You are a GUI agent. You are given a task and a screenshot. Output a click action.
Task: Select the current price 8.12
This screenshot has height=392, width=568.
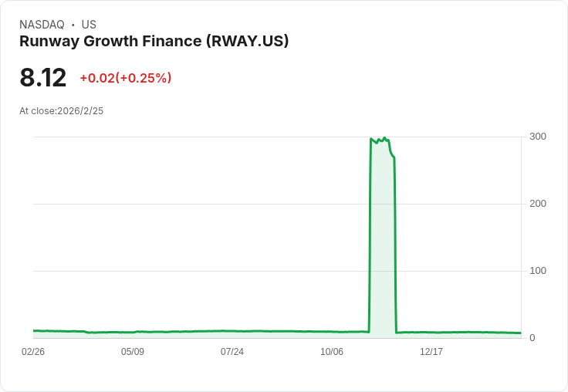tap(43, 77)
